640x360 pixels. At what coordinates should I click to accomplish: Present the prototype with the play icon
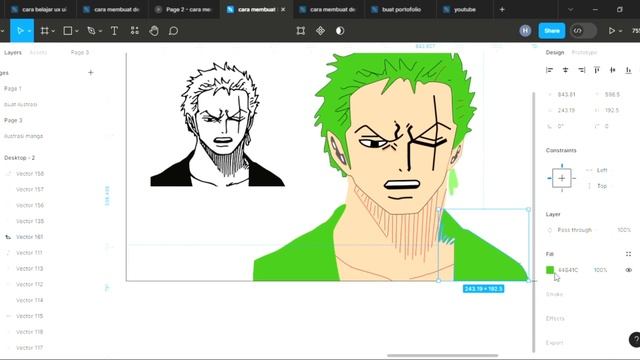[x=611, y=31]
